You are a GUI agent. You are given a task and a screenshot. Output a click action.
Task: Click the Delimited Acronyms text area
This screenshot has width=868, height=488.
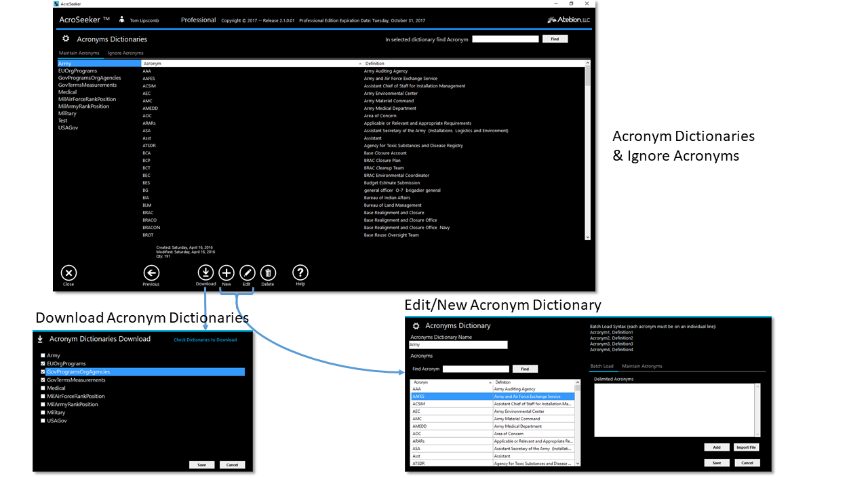click(x=677, y=410)
